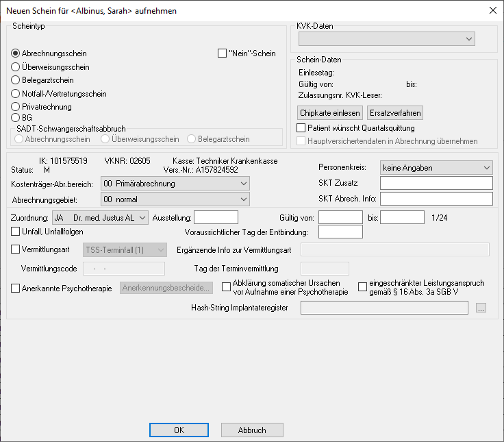This screenshot has width=504, height=442.
Task: Confirm the dialog with OK
Action: tap(179, 430)
